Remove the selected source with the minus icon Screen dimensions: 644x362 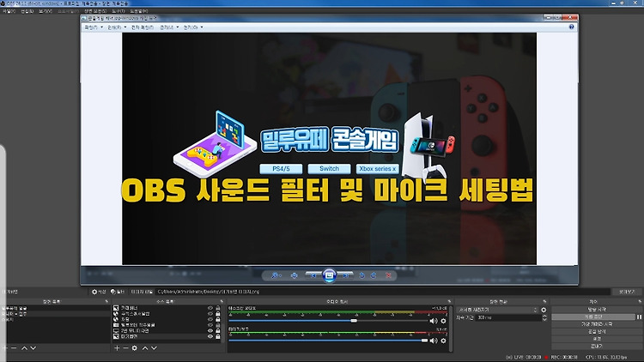pyautogui.click(x=125, y=348)
